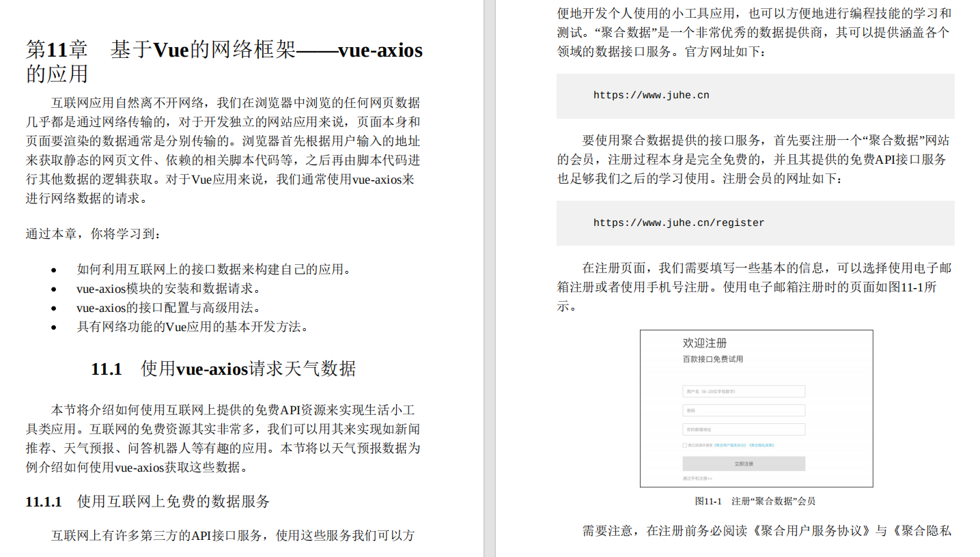Click the URL https://www.juhe.cn/register code block
Screen dimensions: 980x557
click(x=678, y=223)
